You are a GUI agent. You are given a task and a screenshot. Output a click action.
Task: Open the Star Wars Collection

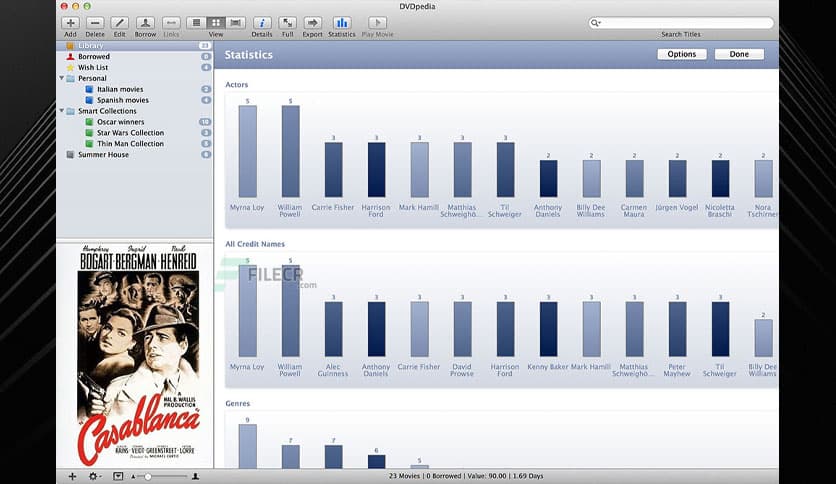[x=134, y=133]
